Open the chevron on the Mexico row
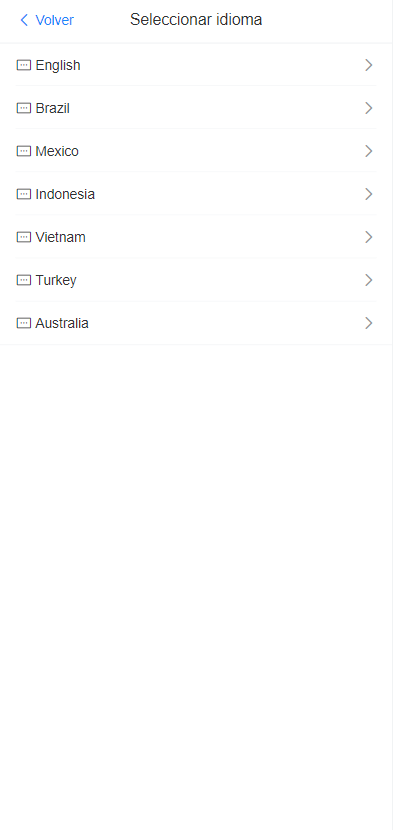This screenshot has width=393, height=830. point(369,151)
